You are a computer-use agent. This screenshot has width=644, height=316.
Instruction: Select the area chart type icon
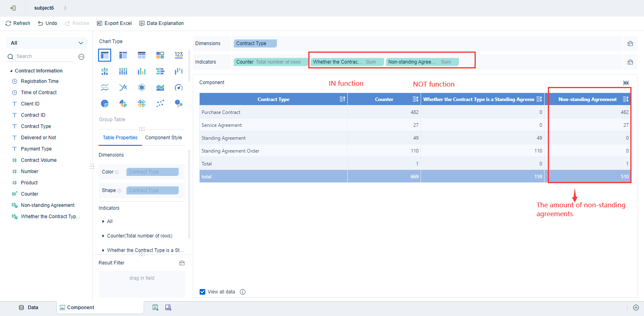pyautogui.click(x=160, y=87)
